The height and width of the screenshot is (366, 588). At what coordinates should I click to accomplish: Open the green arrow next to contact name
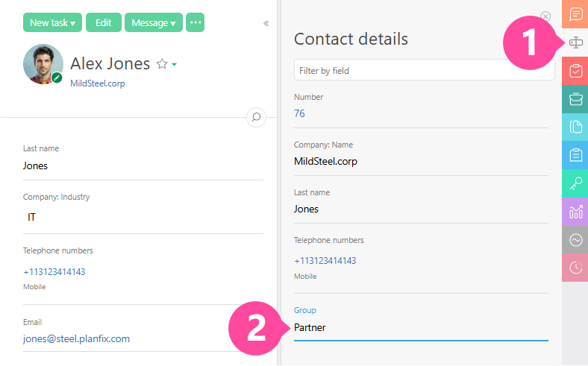pos(174,66)
